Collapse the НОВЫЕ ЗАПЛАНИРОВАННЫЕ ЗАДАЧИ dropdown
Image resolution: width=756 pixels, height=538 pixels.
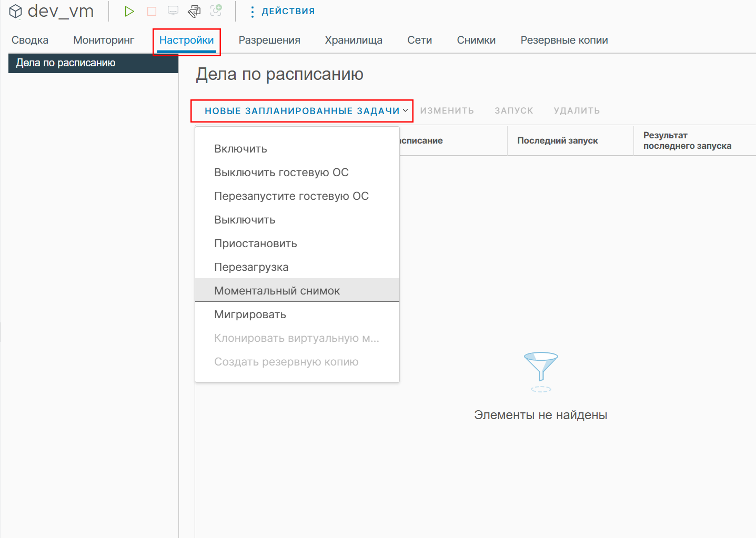pyautogui.click(x=306, y=111)
